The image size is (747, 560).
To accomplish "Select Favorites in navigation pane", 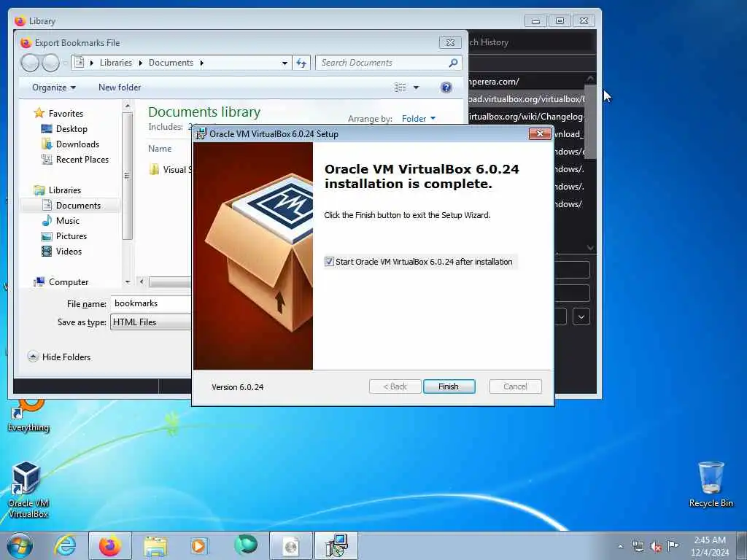I will pos(66,113).
